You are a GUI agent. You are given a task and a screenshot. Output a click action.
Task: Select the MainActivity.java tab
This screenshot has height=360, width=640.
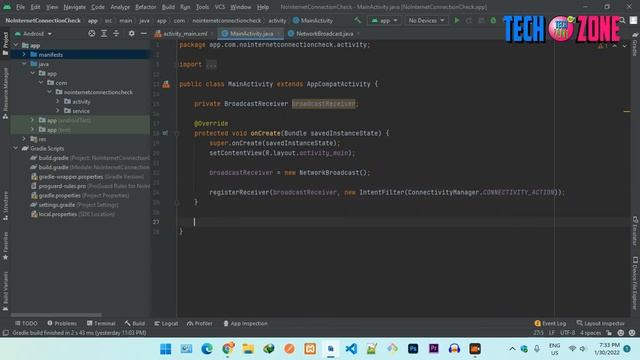click(251, 33)
